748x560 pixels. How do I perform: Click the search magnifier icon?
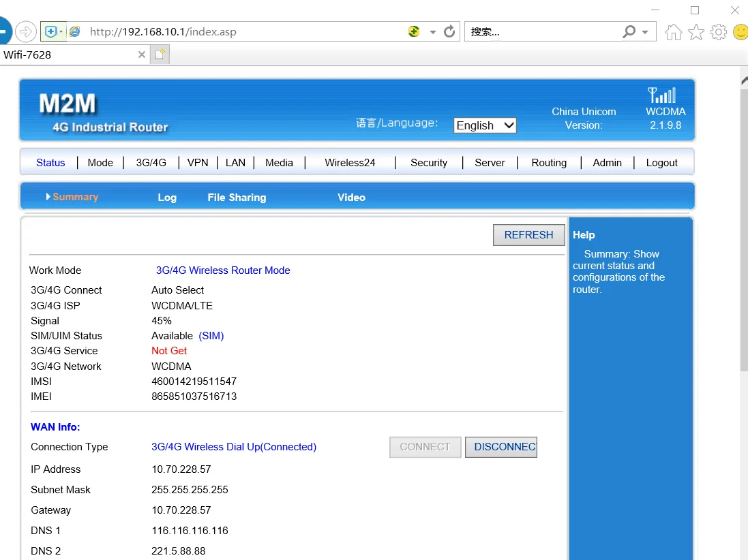[629, 32]
